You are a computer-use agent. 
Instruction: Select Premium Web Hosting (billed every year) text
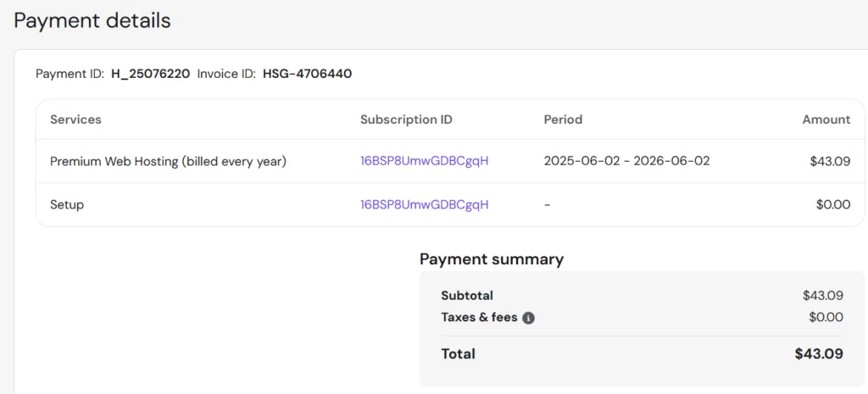click(x=169, y=162)
